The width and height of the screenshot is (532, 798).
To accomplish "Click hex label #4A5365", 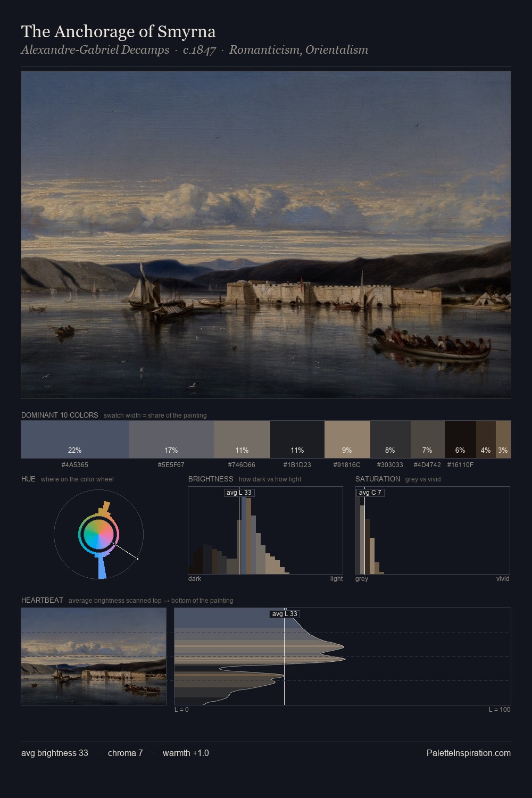I will coord(75,465).
